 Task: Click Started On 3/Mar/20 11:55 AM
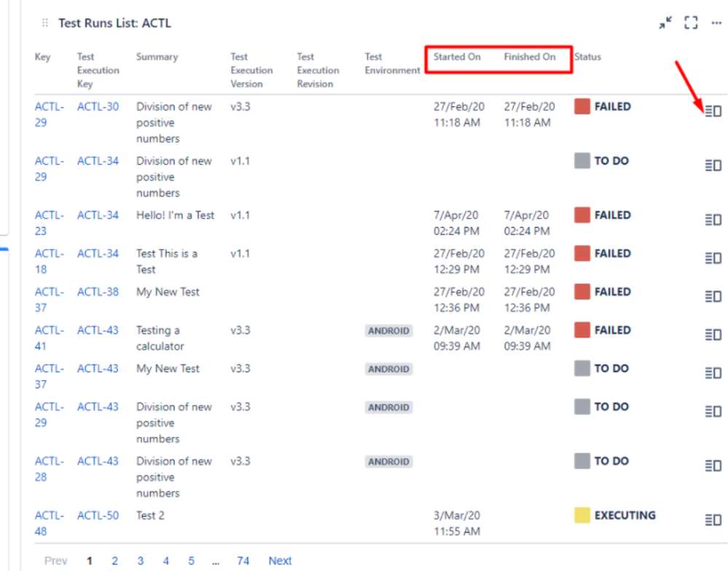pos(457,523)
